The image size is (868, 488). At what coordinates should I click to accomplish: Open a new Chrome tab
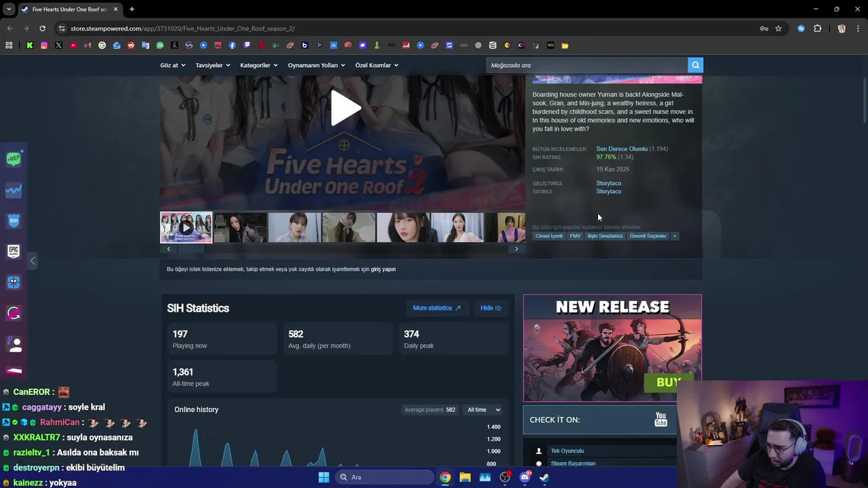coord(132,9)
